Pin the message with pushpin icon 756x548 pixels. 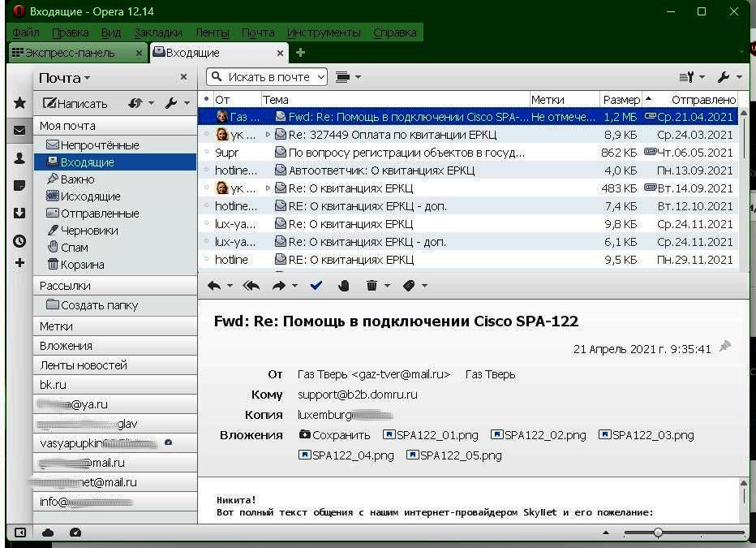coord(724,347)
